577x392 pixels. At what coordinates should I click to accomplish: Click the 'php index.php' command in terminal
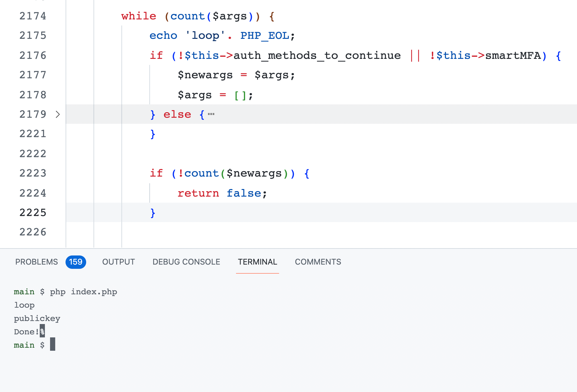click(x=83, y=292)
